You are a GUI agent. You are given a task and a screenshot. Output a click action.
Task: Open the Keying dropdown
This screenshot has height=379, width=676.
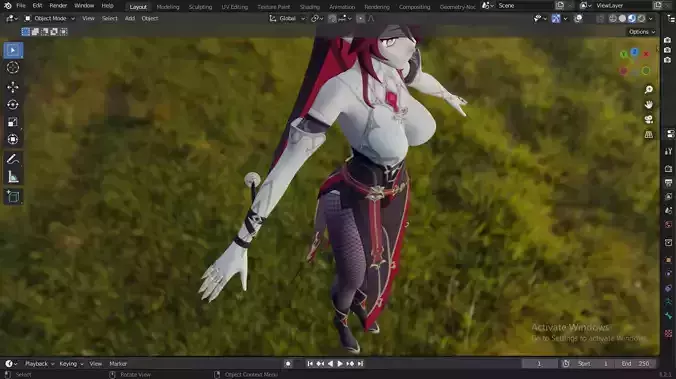point(71,363)
